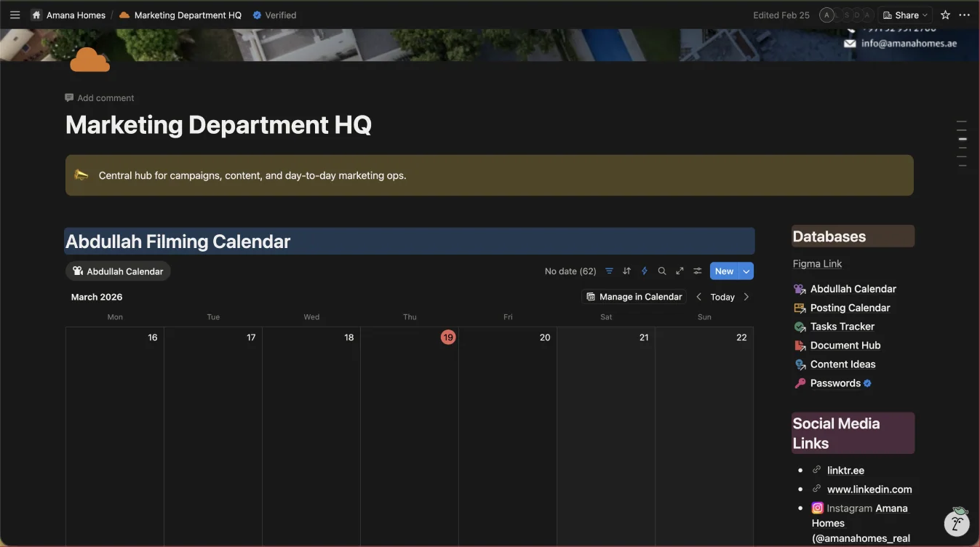
Task: Open the three-dot page options menu
Action: 965,15
